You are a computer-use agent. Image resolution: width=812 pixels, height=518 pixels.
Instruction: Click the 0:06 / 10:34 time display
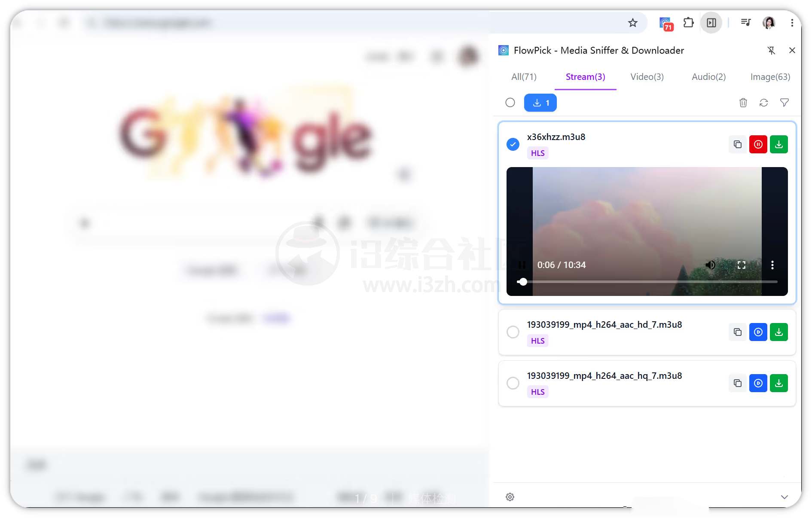pyautogui.click(x=562, y=265)
